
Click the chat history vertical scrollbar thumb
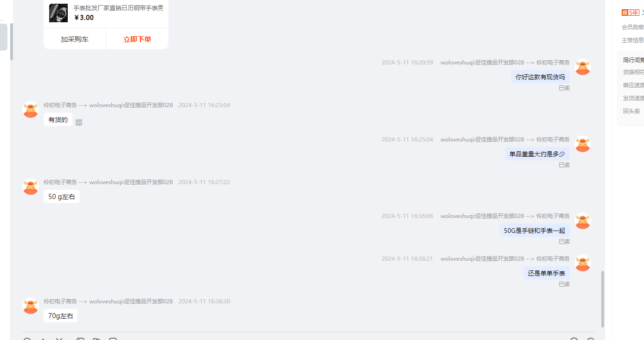(603, 299)
